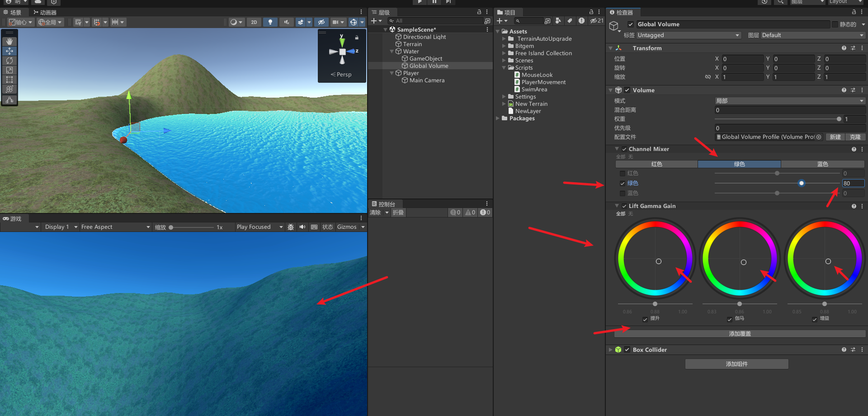The height and width of the screenshot is (416, 868).
Task: Toggle scene audio mute icon
Action: click(286, 22)
